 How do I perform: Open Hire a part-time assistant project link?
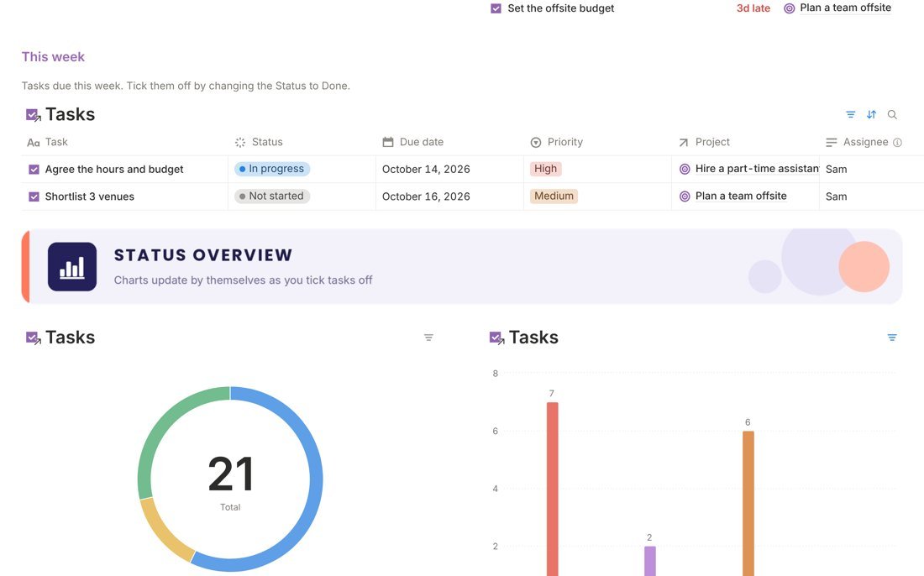coord(757,169)
